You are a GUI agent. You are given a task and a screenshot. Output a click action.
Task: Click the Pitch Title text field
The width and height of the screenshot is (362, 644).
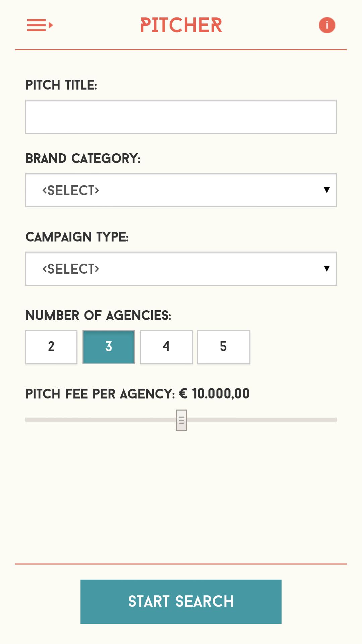pyautogui.click(x=181, y=116)
